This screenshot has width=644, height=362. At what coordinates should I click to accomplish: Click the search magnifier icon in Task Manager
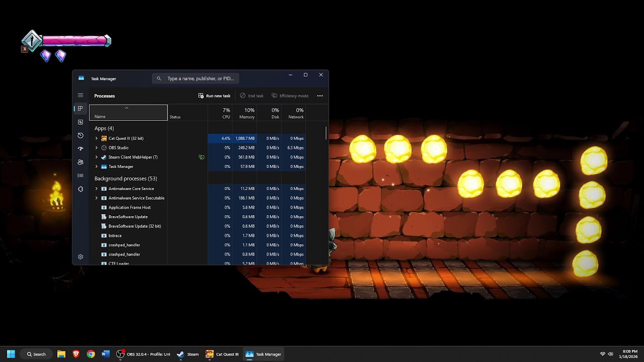(159, 78)
